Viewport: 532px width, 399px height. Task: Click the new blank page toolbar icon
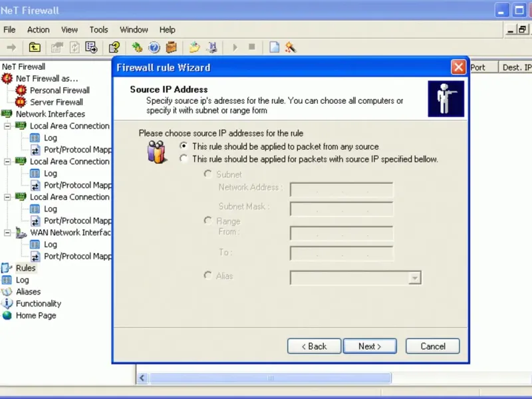click(274, 47)
